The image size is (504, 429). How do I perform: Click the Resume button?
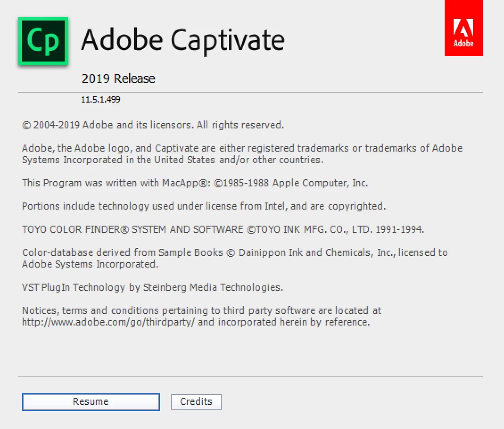pos(91,402)
